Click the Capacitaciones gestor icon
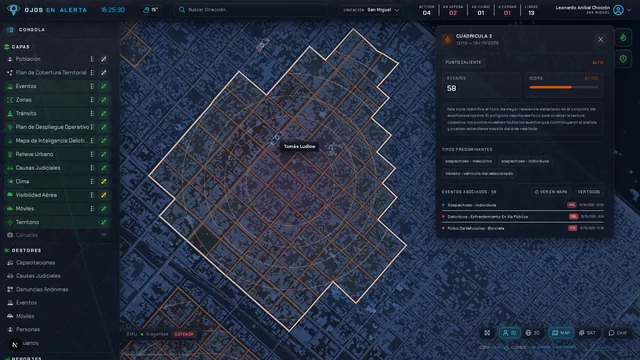The image size is (640, 360). coord(10,263)
